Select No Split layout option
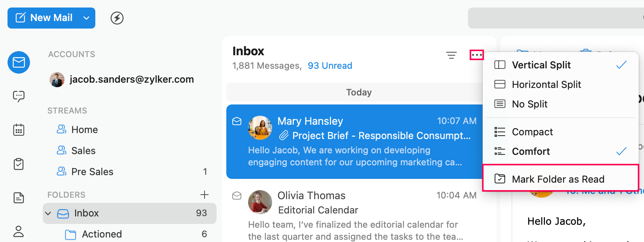The height and width of the screenshot is (242, 644). pyautogui.click(x=561, y=104)
